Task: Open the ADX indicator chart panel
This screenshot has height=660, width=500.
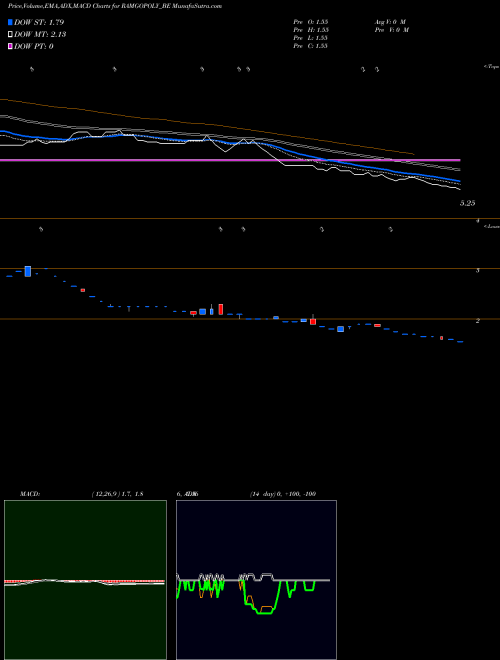Action: point(256,580)
